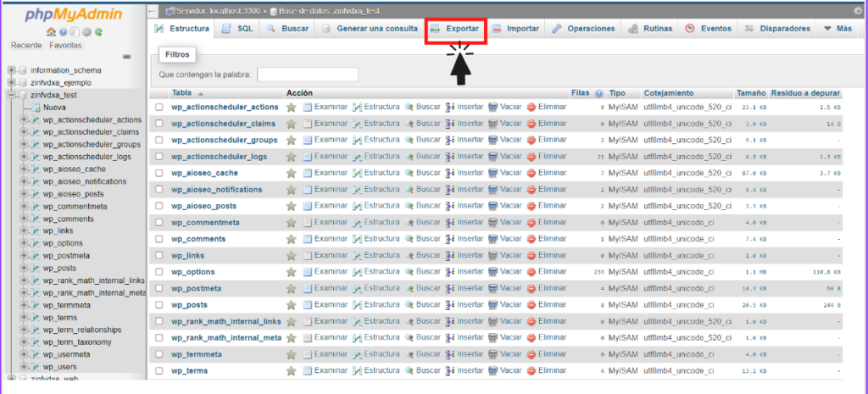Image resolution: width=868 pixels, height=394 pixels.
Task: Click the filter word input field
Action: (308, 75)
